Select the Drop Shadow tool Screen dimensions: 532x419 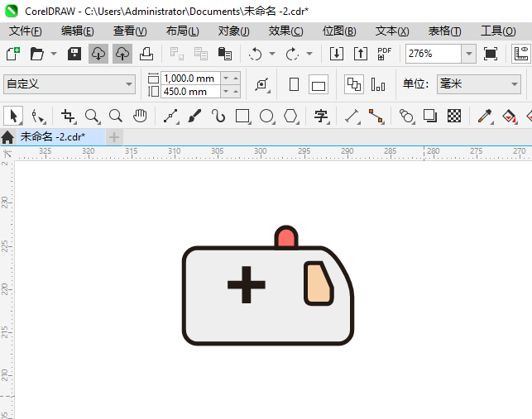[x=430, y=116]
